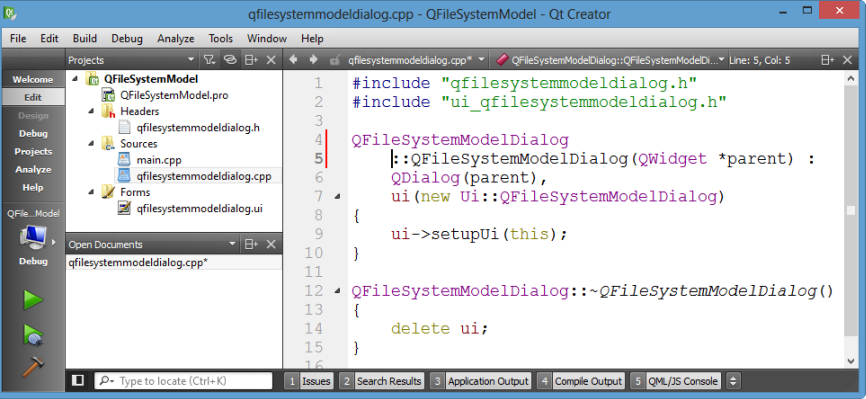Image resolution: width=866 pixels, height=399 pixels.
Task: Click the search magnifier in locator
Action: [106, 381]
